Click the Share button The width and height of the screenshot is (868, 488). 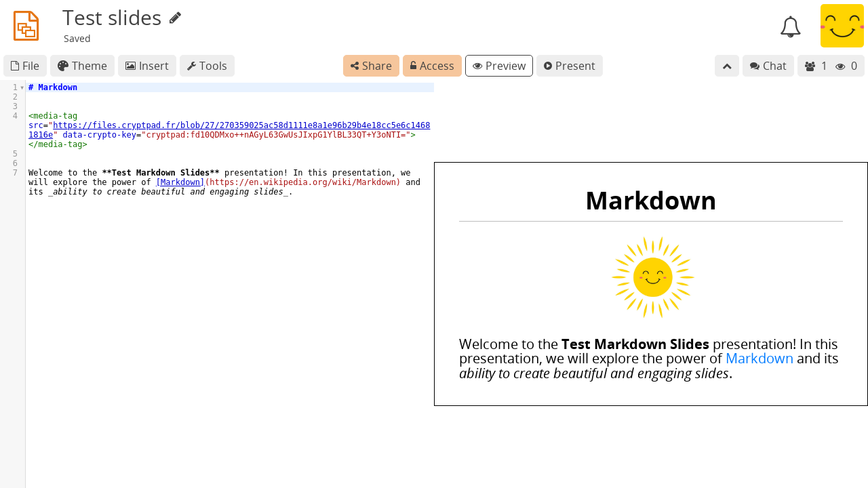(371, 66)
